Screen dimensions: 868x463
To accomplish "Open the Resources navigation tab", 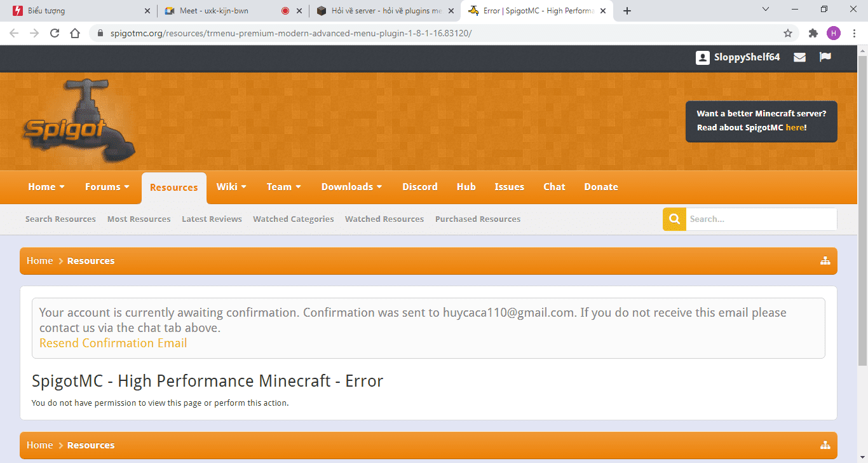I will (174, 188).
